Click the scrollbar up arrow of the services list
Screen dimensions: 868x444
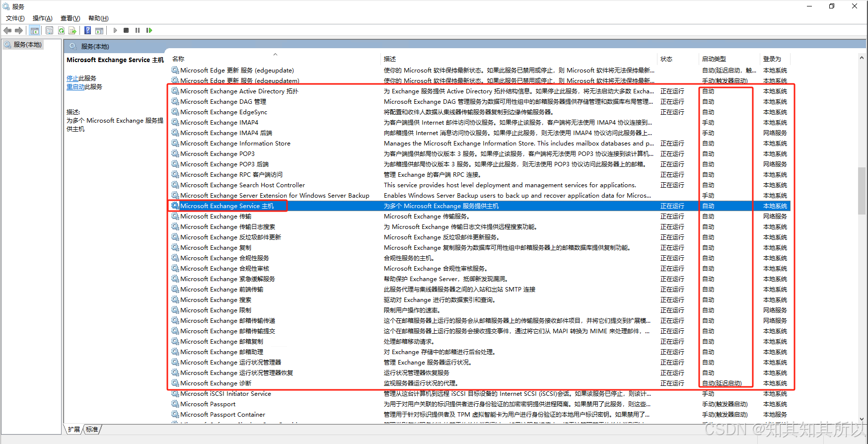point(862,58)
